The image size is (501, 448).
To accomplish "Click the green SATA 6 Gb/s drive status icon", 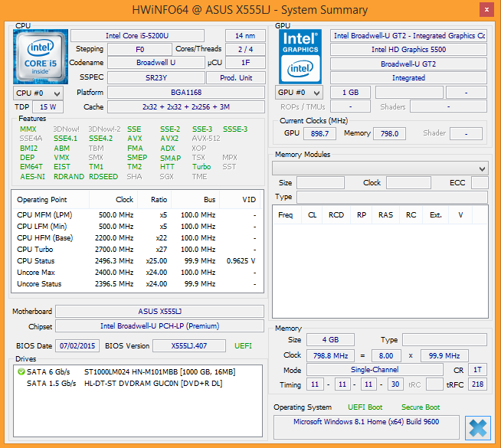I will (x=21, y=371).
